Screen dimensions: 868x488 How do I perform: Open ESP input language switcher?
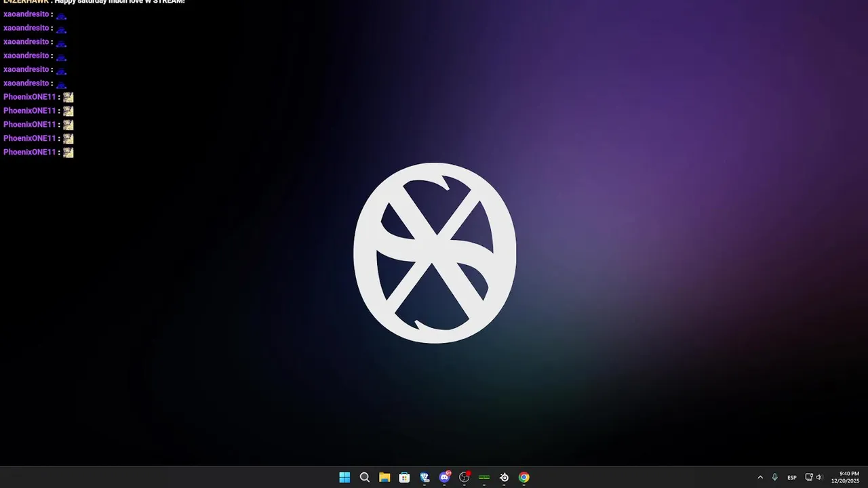pos(792,477)
